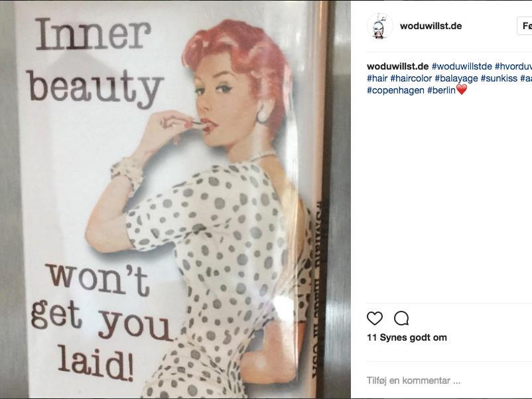Viewport: 532px width, 399px height.
Task: Click the bold woduwillst.de name in caption
Action: click(397, 66)
